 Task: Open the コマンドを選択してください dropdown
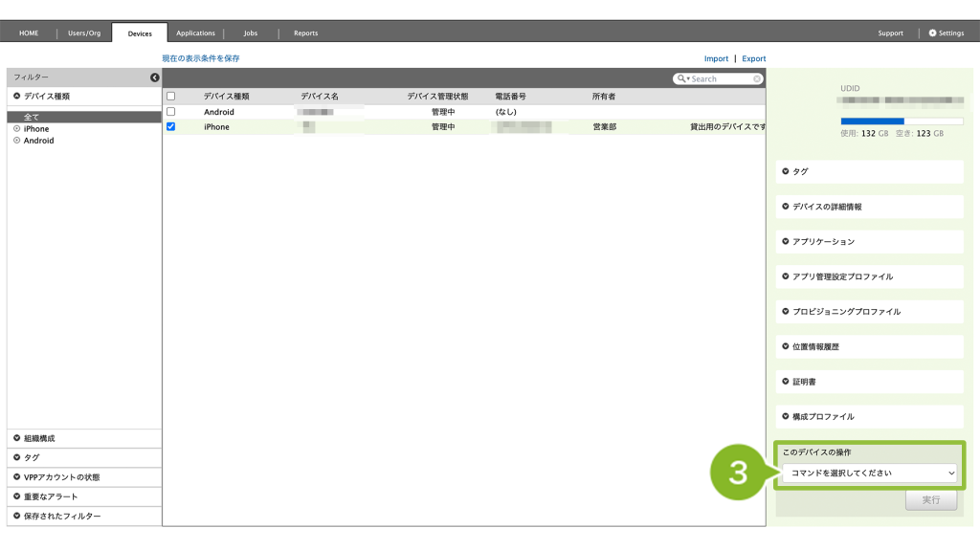tap(869, 473)
